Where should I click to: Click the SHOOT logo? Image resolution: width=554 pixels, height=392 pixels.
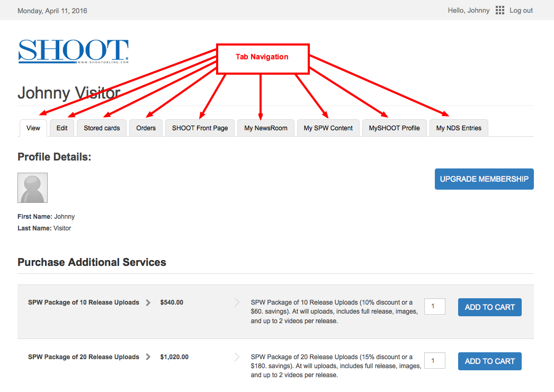coord(74,51)
